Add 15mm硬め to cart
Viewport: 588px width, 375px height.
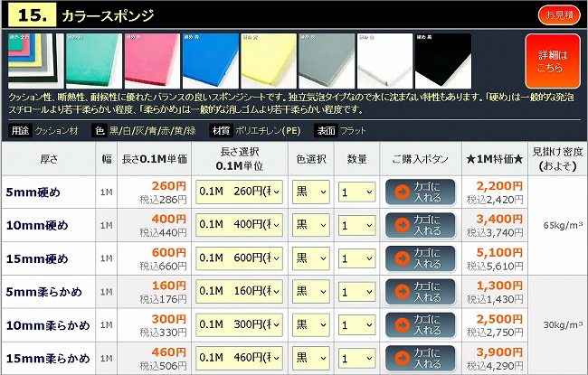[420, 258]
